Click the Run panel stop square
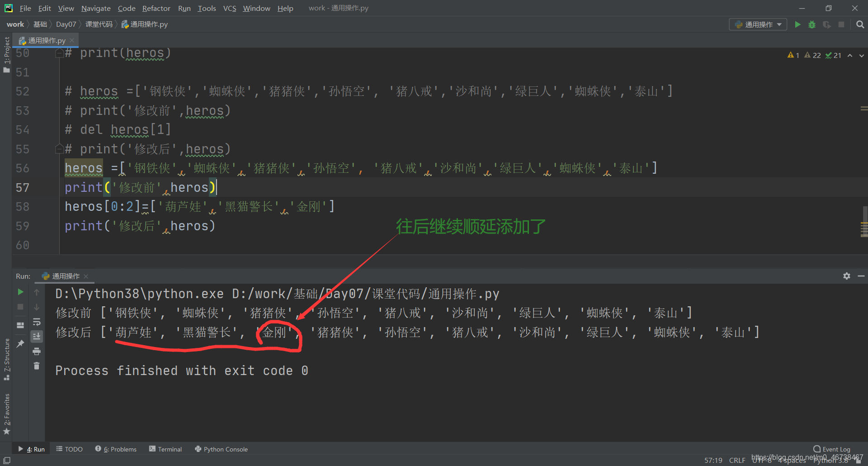Screen dimensions: 868x466 (20, 307)
